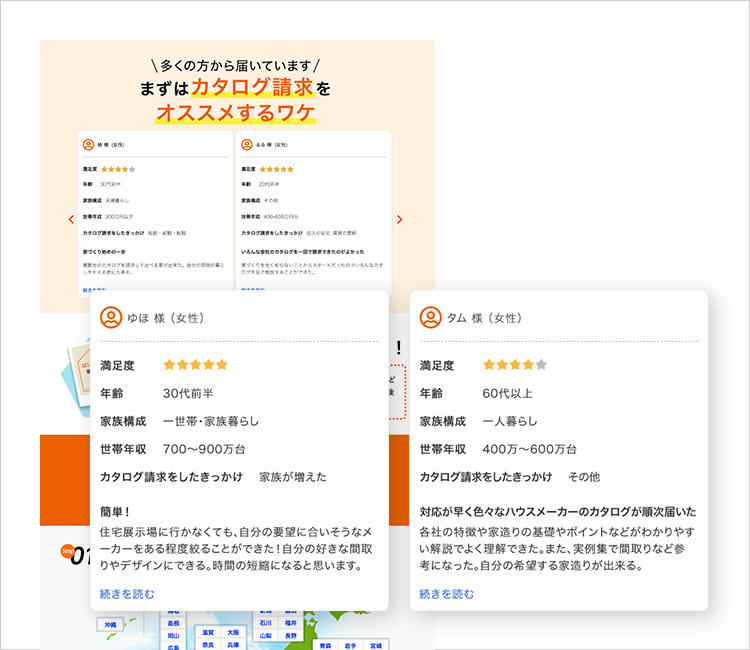Viewport: 750px width, 650px height.
Task: Click ゆほ's user avatar icon
Action: coord(111,318)
